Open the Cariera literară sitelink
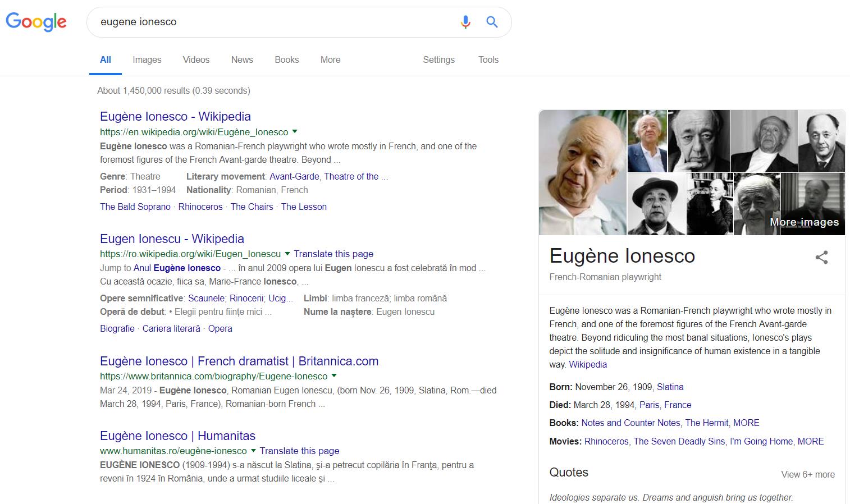Image resolution: width=850 pixels, height=504 pixels. [171, 328]
